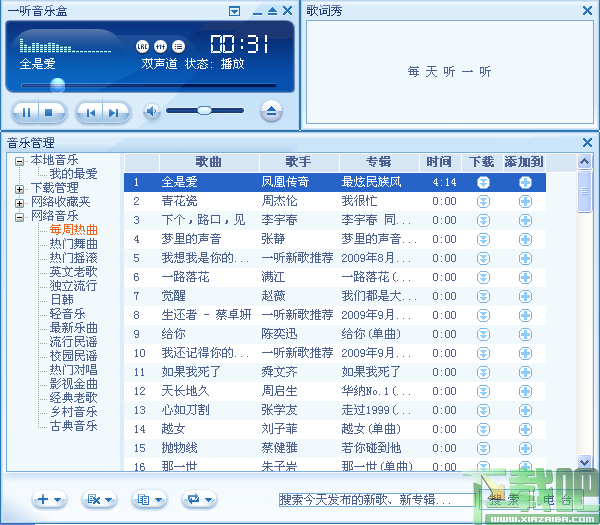The width and height of the screenshot is (600, 525).
Task: Pause the currently playing song
Action: click(26, 113)
